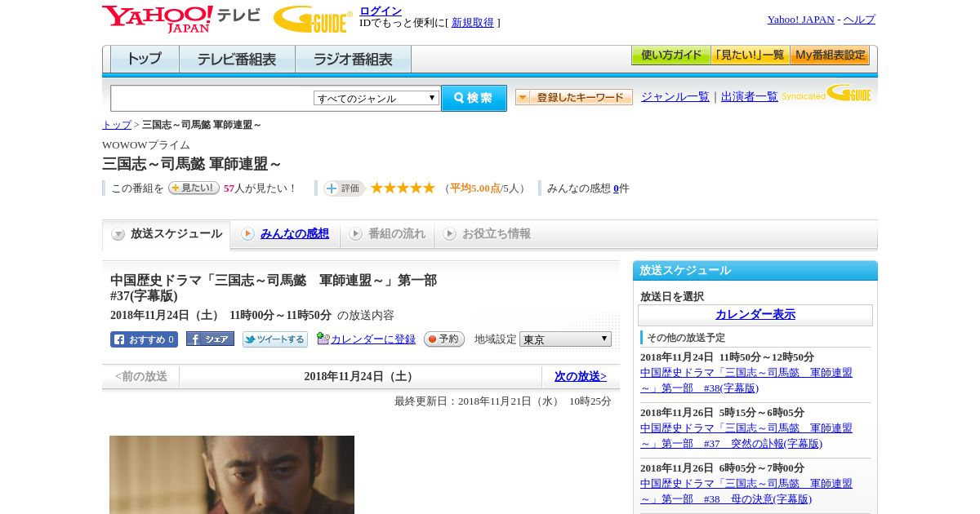Open the #38(字幕版) schedule link

[746, 380]
